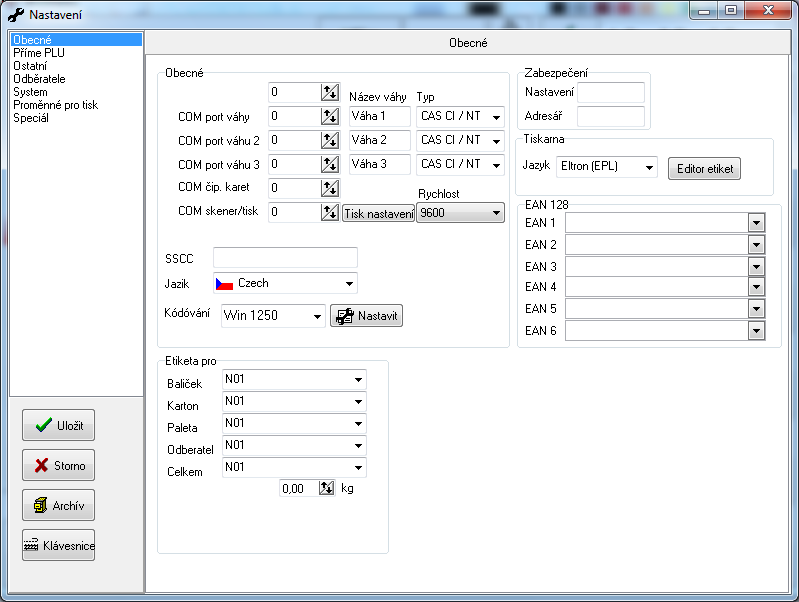Click the Editor etiket button
Screen dimensions: 799x602
tap(704, 169)
